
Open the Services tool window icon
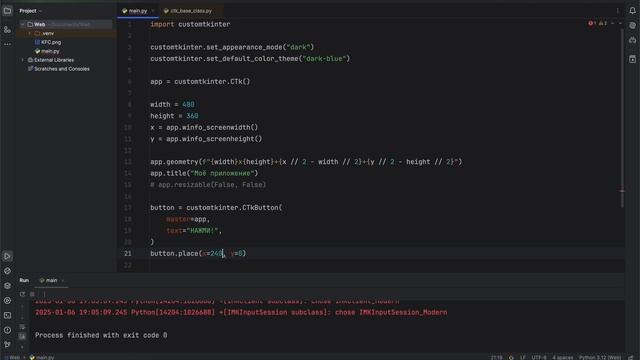(7, 300)
